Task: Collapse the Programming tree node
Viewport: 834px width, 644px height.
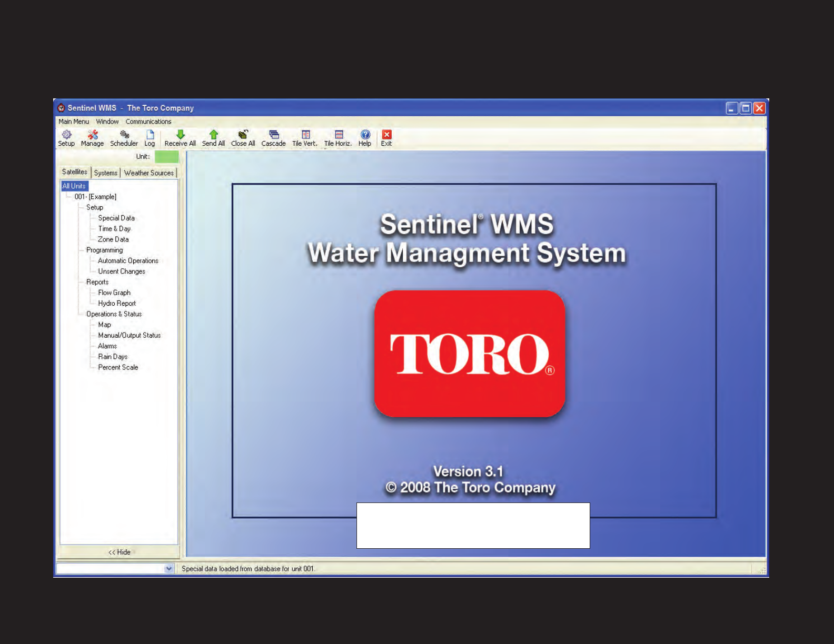Action: point(104,250)
